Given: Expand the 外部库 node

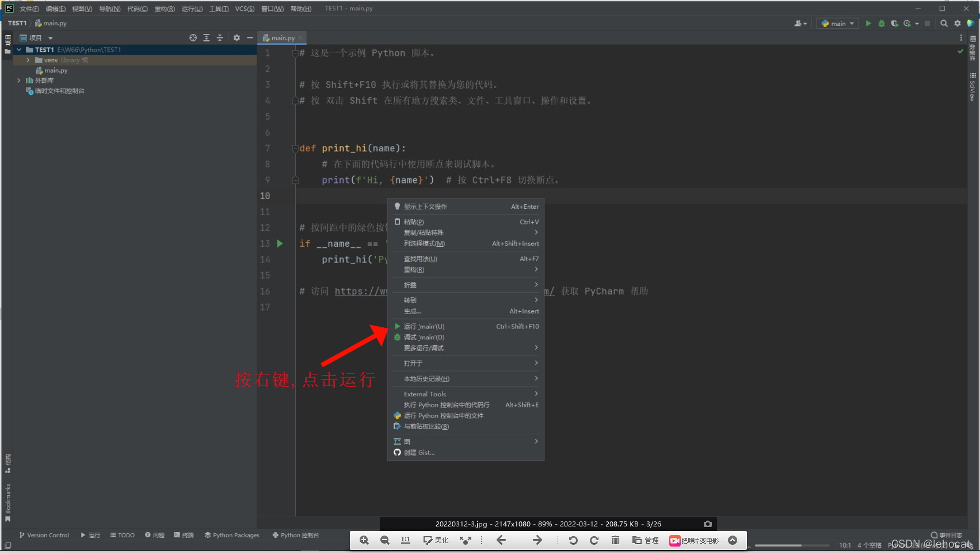Looking at the screenshot, I should 19,81.
